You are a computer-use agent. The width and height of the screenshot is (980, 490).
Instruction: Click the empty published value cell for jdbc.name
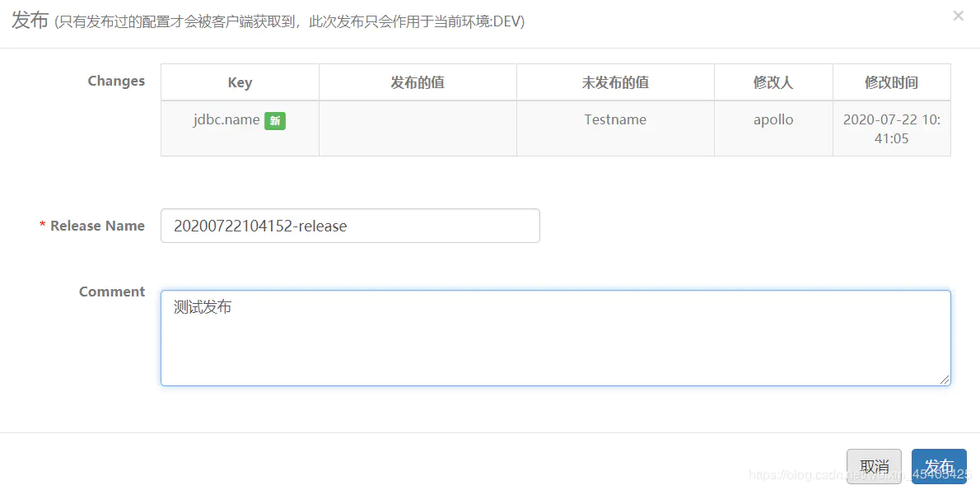[x=418, y=128]
